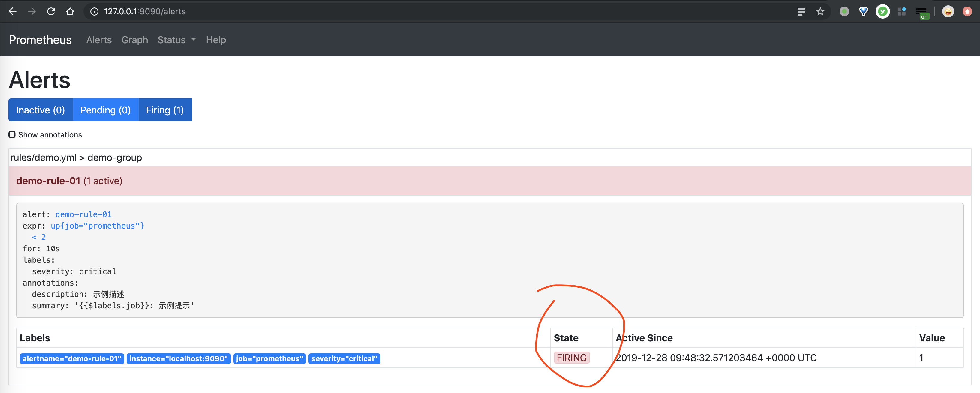Open the browser profile avatar
Image resolution: width=980 pixels, height=393 pixels.
coord(948,11)
